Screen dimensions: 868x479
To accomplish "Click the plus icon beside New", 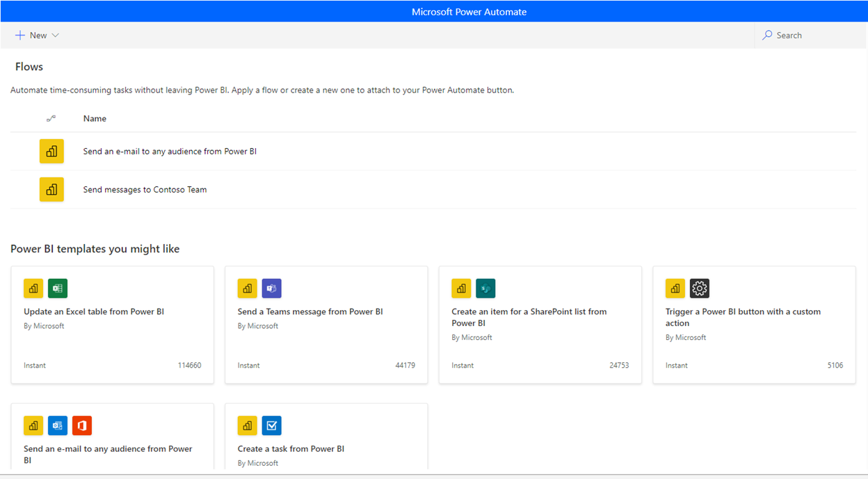I will (x=20, y=35).
